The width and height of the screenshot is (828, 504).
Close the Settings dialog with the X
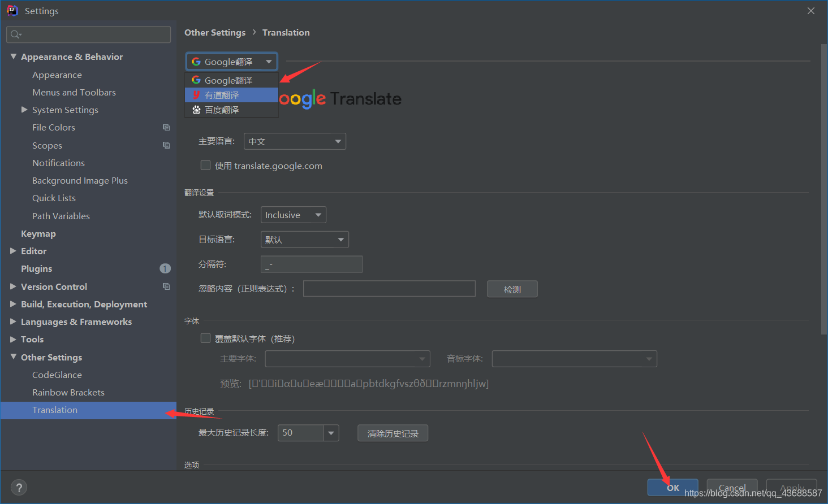(x=811, y=11)
